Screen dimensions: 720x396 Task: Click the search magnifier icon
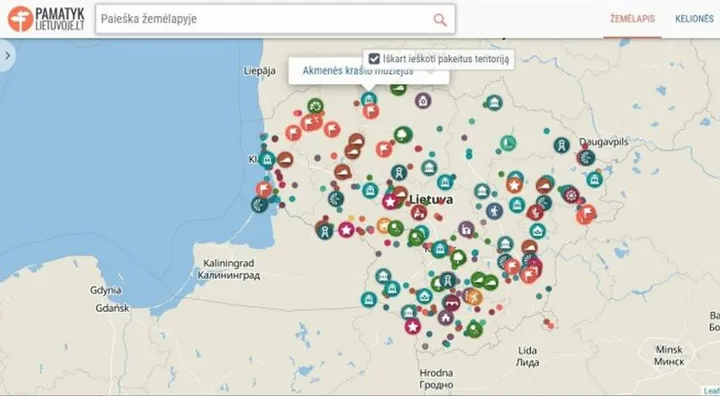click(440, 20)
